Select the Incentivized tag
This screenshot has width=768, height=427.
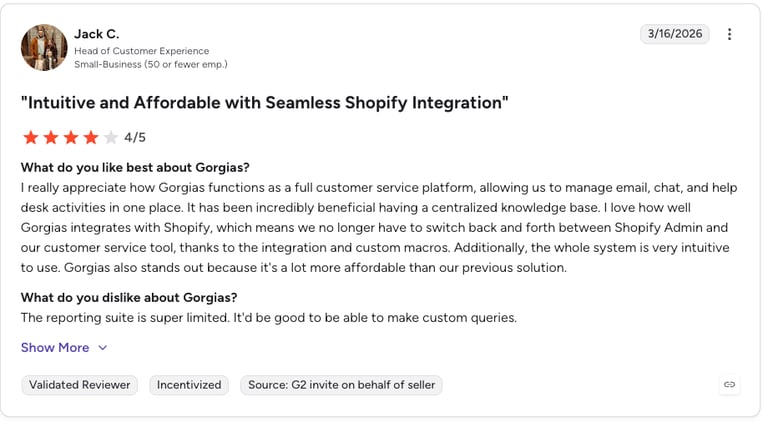click(189, 385)
